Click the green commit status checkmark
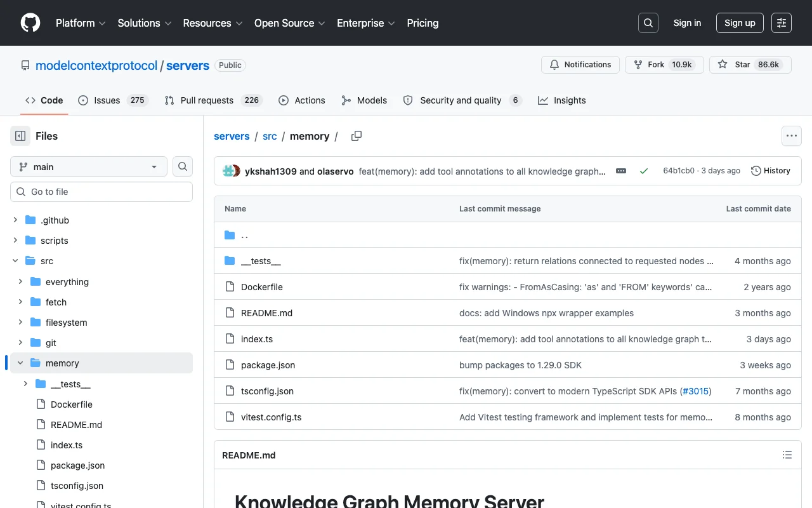 point(644,171)
